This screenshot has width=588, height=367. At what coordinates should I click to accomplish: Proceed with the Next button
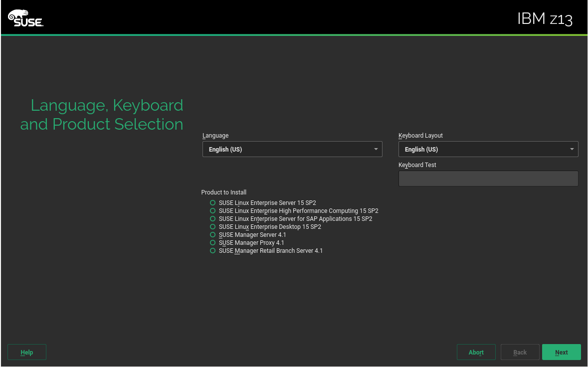coord(562,352)
